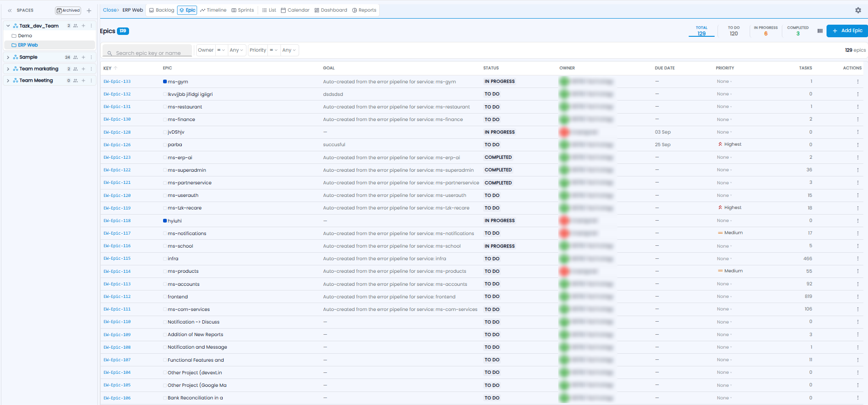
Task: Click the Close breadcrumb link
Action: point(109,10)
